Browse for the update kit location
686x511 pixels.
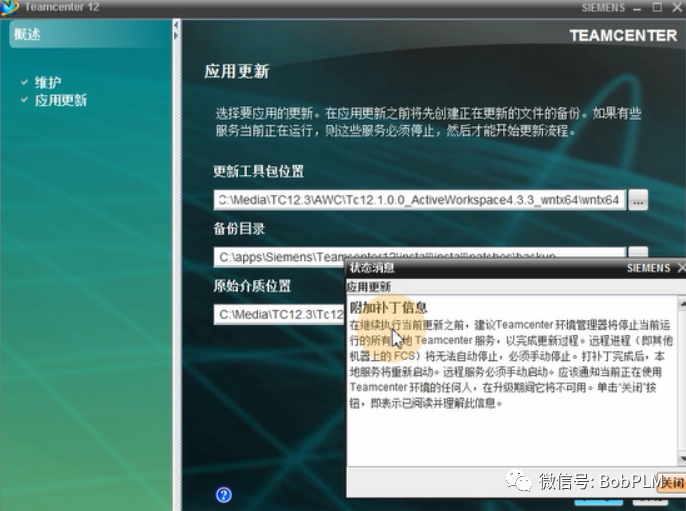pyautogui.click(x=638, y=200)
